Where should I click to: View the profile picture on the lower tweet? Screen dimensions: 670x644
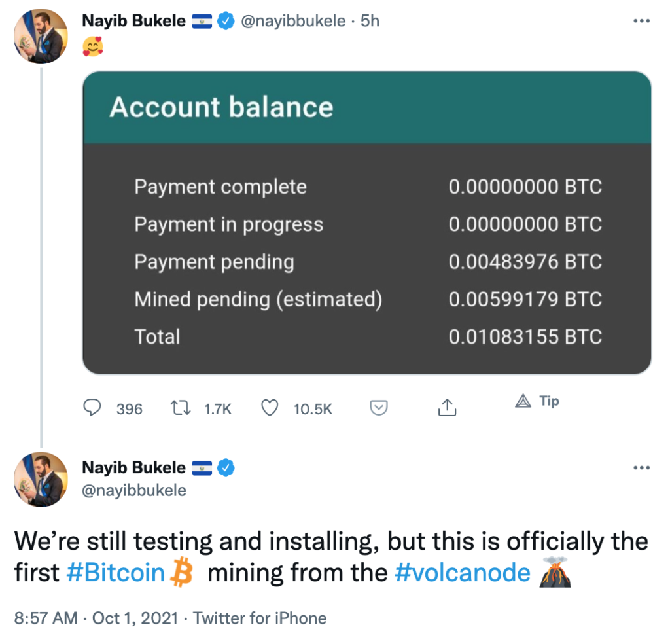(x=41, y=480)
